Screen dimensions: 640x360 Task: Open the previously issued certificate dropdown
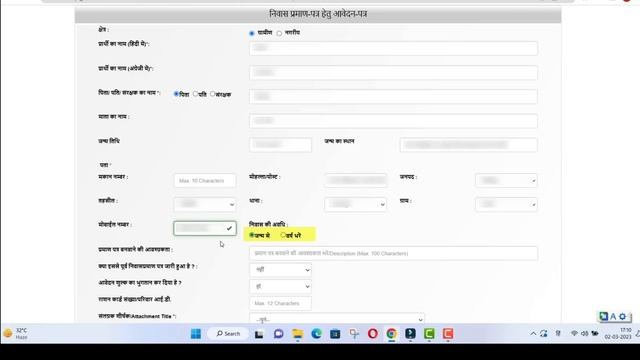(280, 270)
